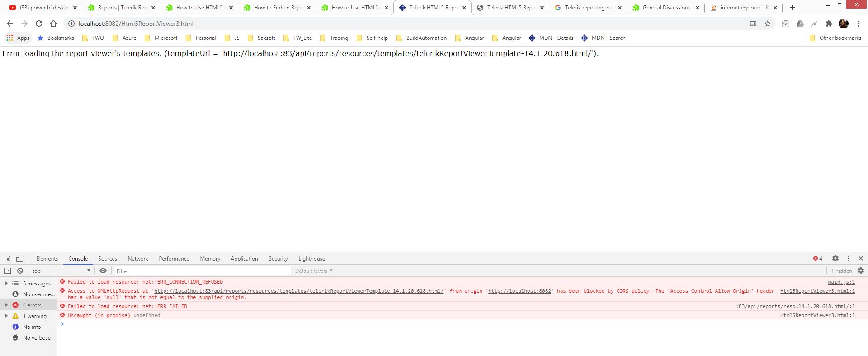Expand the 1 warning group
Screen dimensions: 868x356
(x=6, y=316)
